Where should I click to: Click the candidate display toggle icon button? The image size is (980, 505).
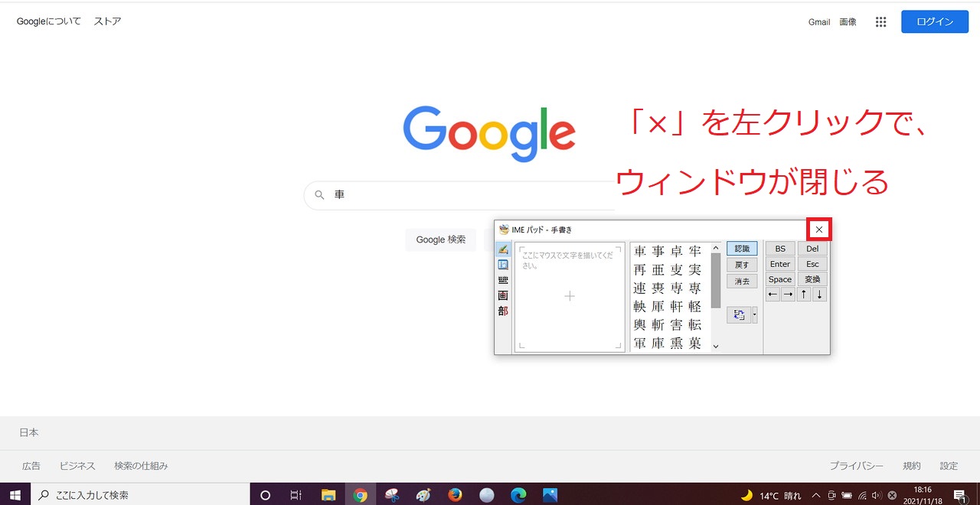pos(739,315)
